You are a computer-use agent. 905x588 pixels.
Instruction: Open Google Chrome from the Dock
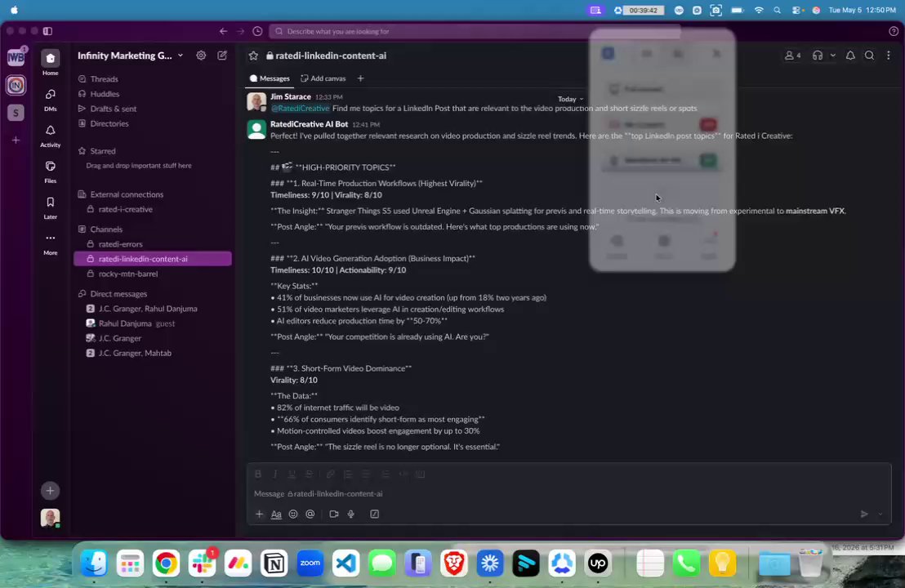[x=166, y=563]
